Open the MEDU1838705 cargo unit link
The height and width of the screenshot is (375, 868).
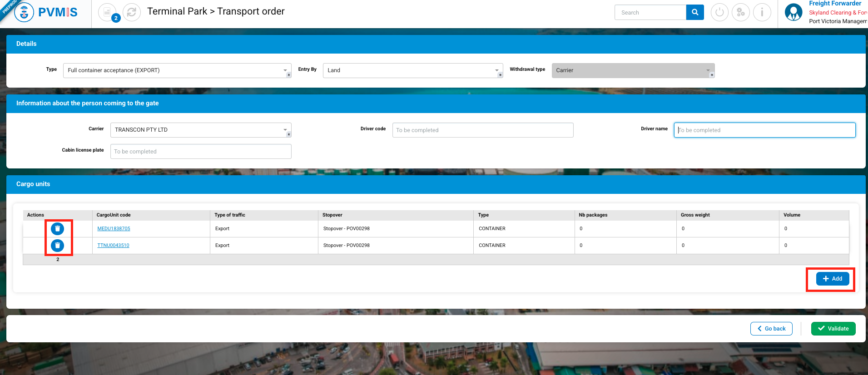click(114, 229)
